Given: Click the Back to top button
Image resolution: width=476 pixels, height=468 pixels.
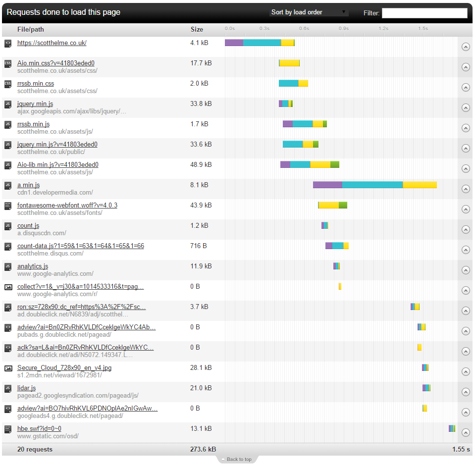Looking at the screenshot, I should click(238, 460).
